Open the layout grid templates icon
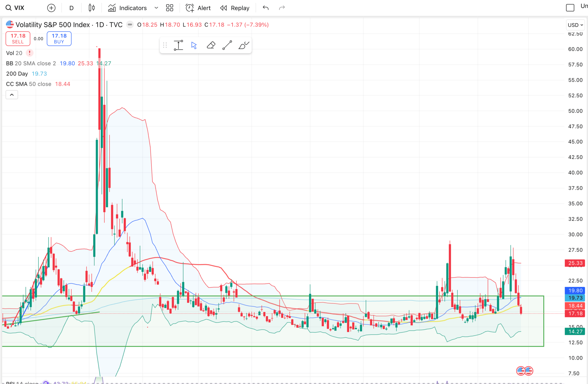The image size is (588, 384). coord(170,8)
